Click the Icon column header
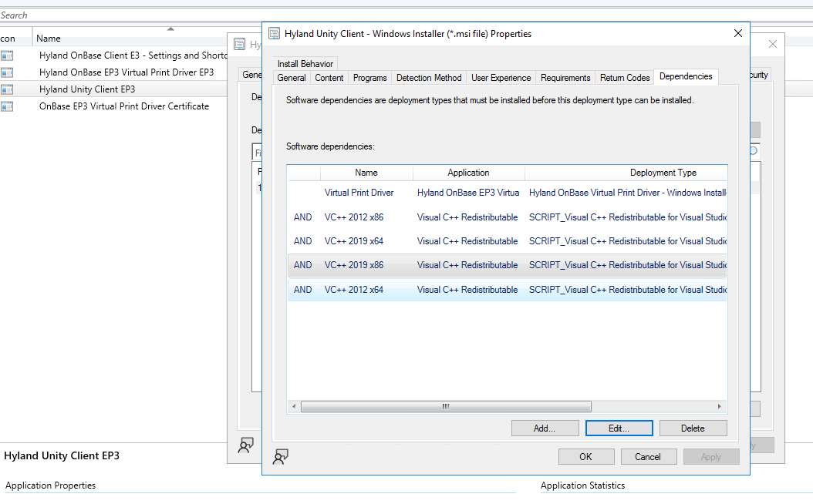 tap(15, 39)
